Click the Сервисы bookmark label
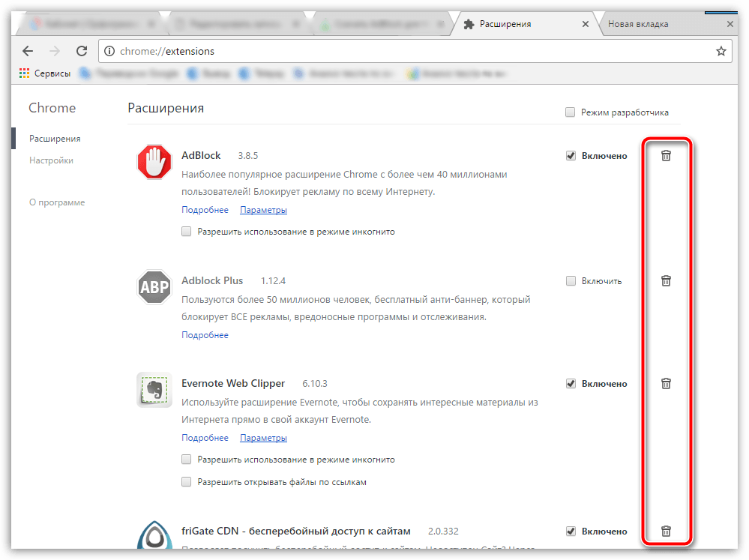Viewport: 749px width, 560px height. coord(52,73)
